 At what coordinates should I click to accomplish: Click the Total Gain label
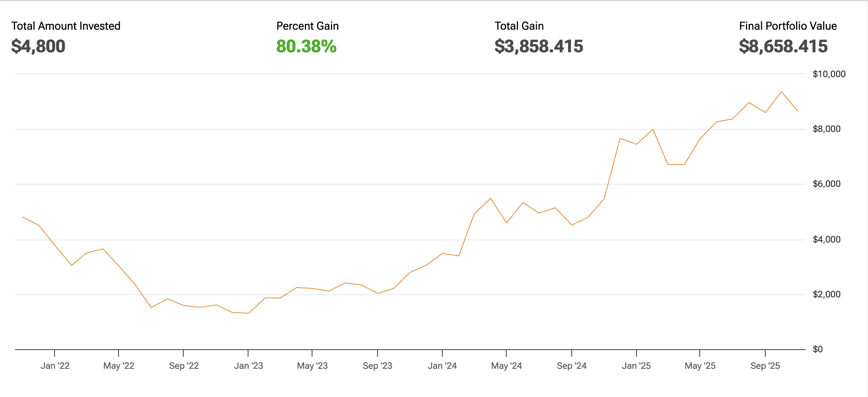(519, 26)
